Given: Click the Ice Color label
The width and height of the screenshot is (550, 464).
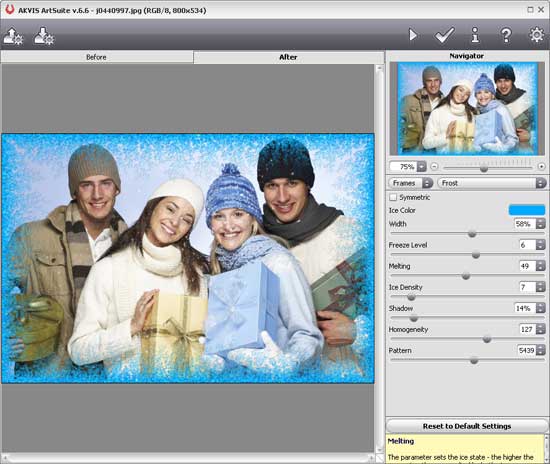Looking at the screenshot, I should click(x=402, y=210).
